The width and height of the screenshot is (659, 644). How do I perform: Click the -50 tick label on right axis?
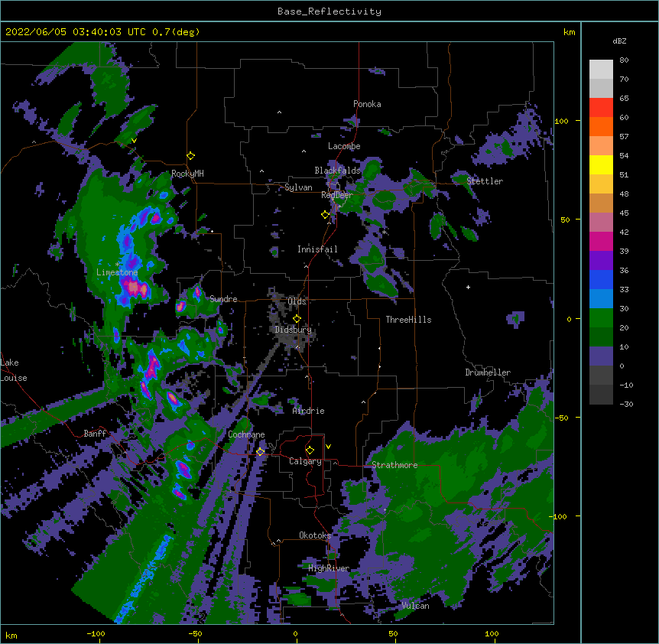tap(561, 418)
